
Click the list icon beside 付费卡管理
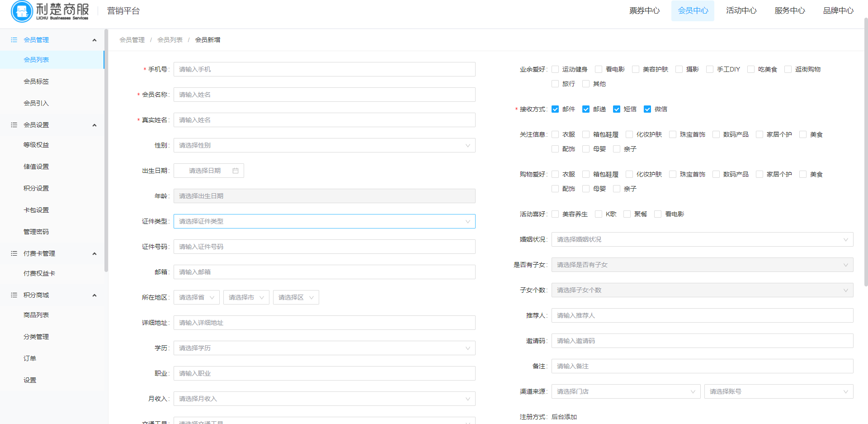click(14, 253)
